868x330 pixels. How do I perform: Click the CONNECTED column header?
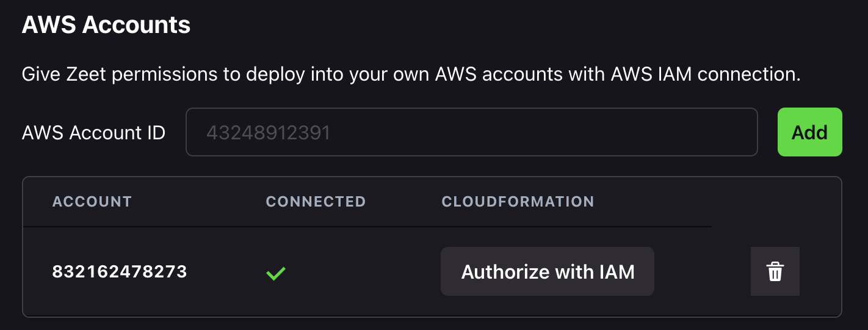316,202
